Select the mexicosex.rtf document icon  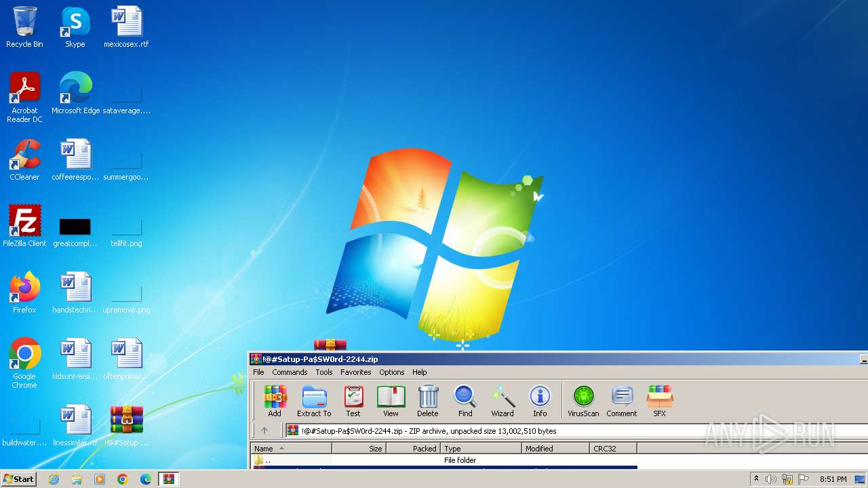pos(126,27)
